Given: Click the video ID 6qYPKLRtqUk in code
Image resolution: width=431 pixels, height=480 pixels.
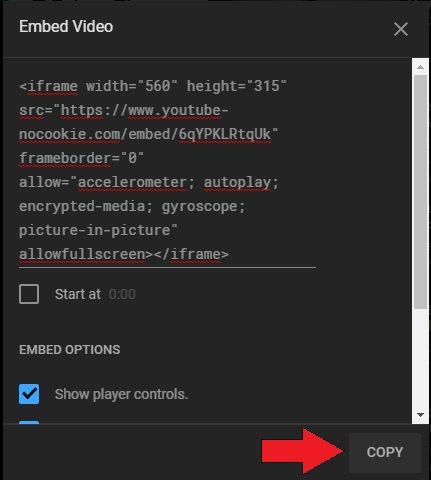Looking at the screenshot, I should coord(225,134).
